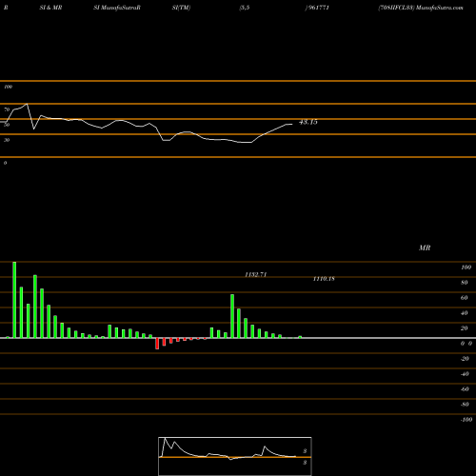Click the tallest green bar in the MR histogram
476x476 pixels.
[x=14, y=300]
